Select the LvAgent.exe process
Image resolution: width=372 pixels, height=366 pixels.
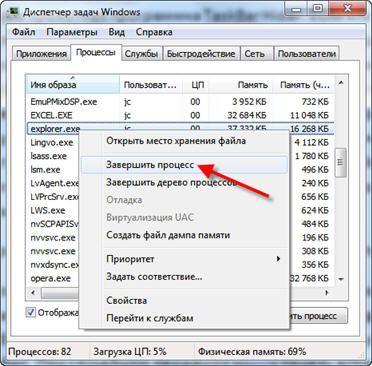[x=54, y=183]
